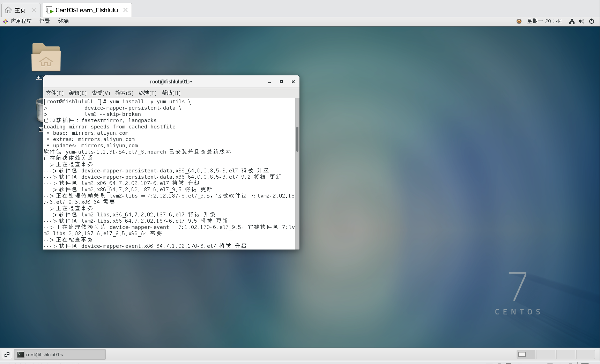Viewport: 600px width, 364px height.
Task: Click the device-mapper-event.x86_64 将被 升级 line
Action: (145, 246)
